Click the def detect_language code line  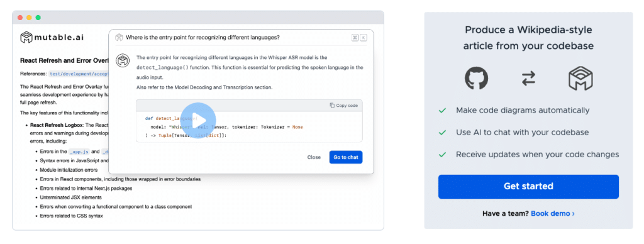171,118
